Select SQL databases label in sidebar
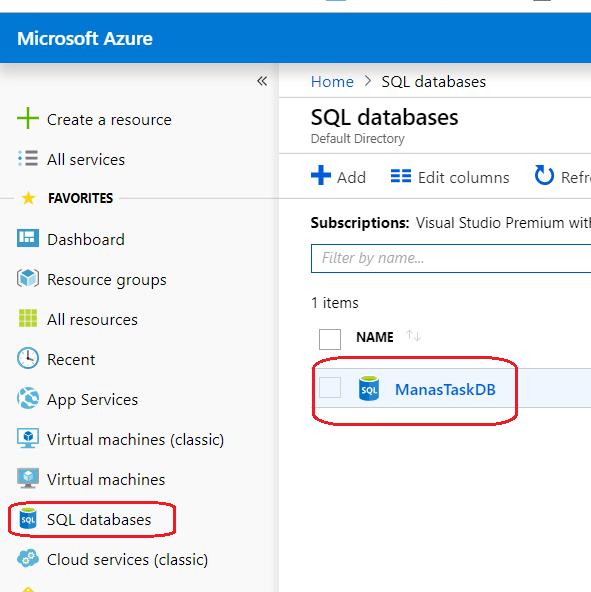591x592 pixels. click(99, 520)
